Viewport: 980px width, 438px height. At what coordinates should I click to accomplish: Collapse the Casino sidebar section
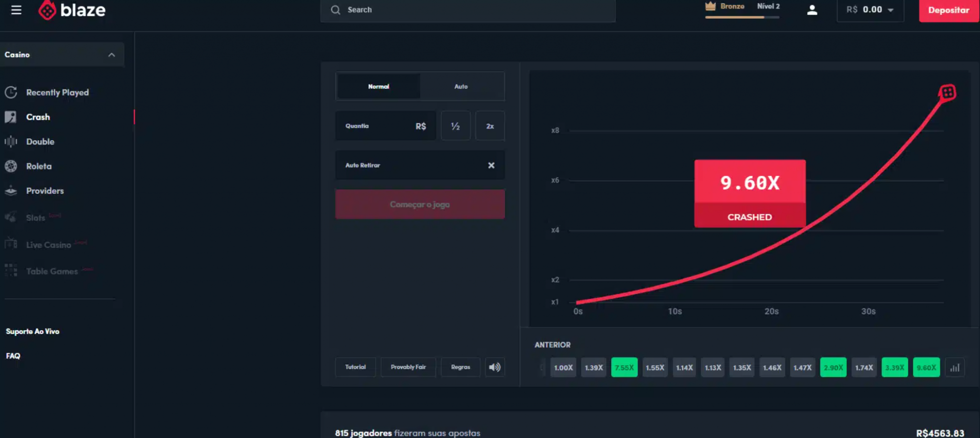(112, 54)
